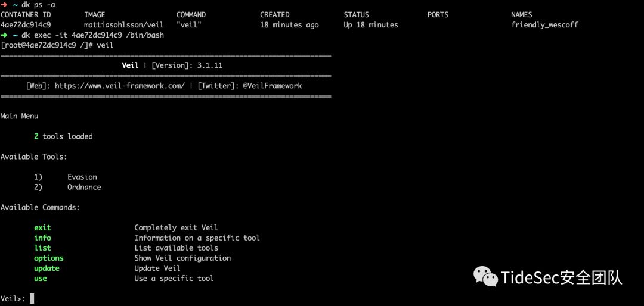The image size is (644, 306).
Task: Click the green options command
Action: [x=49, y=258]
